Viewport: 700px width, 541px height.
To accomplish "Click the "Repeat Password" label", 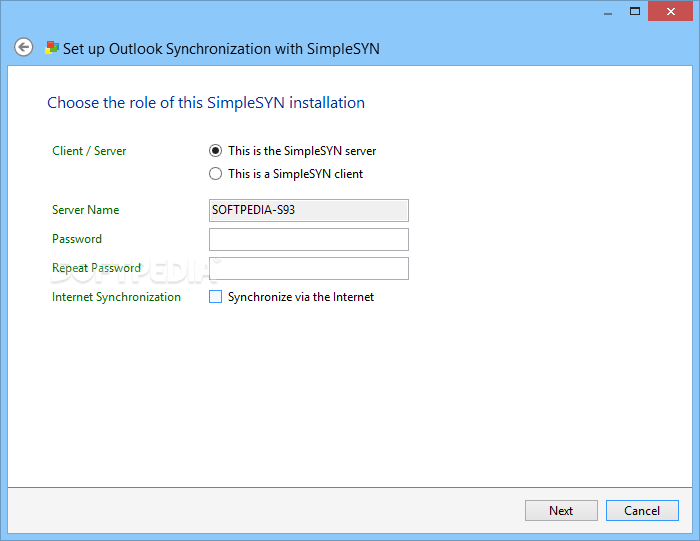I will click(96, 268).
